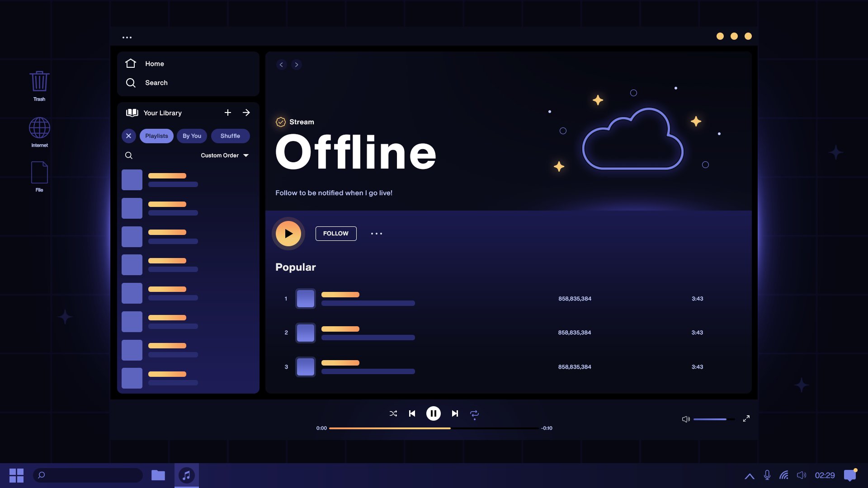The width and height of the screenshot is (868, 488).
Task: Click the music app taskbar icon
Action: 186,475
